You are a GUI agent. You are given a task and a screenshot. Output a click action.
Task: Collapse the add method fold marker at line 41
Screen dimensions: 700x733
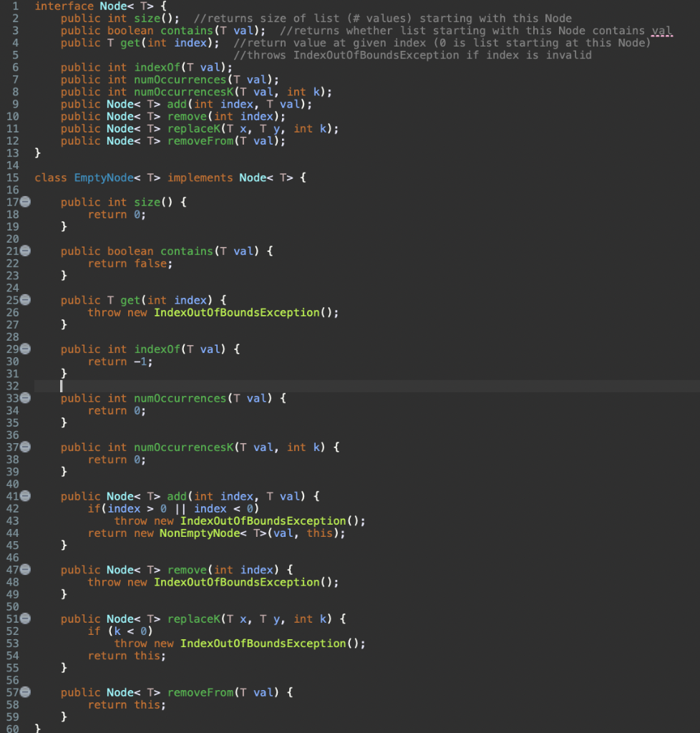coord(25,497)
